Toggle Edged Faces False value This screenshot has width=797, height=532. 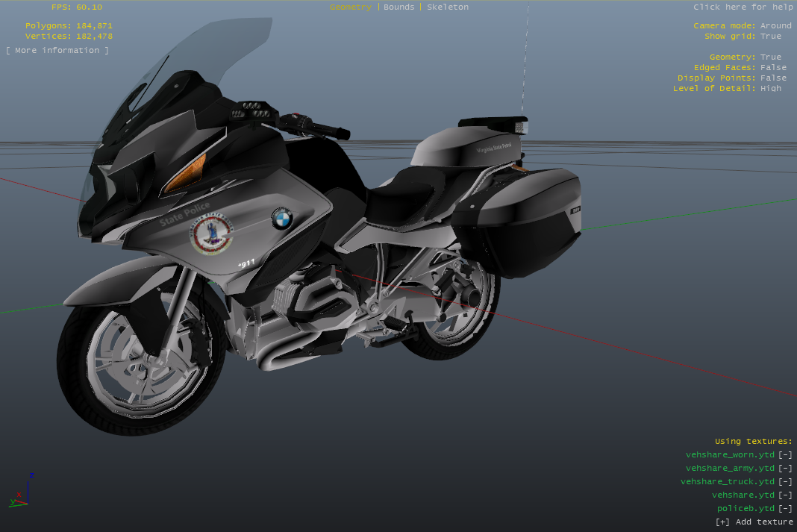click(x=773, y=68)
